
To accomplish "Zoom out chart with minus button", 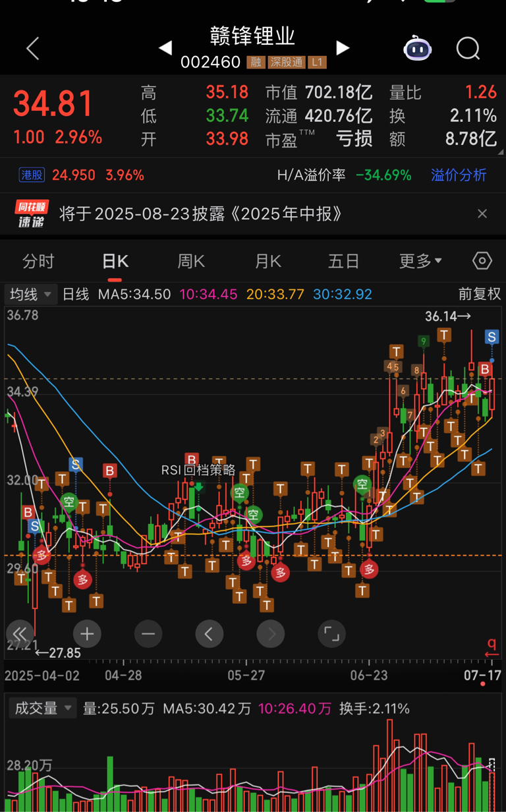I will (148, 634).
